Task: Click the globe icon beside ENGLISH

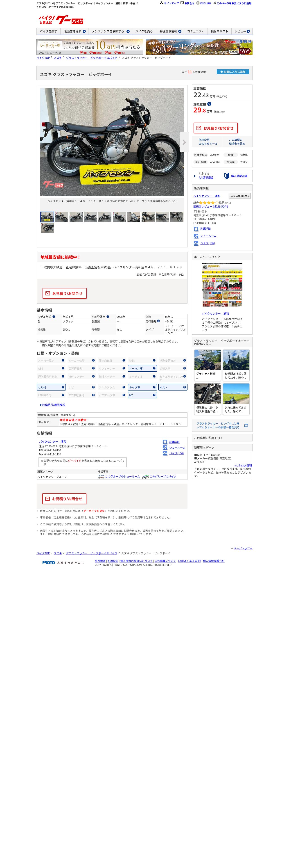Action: tap(198, 3)
